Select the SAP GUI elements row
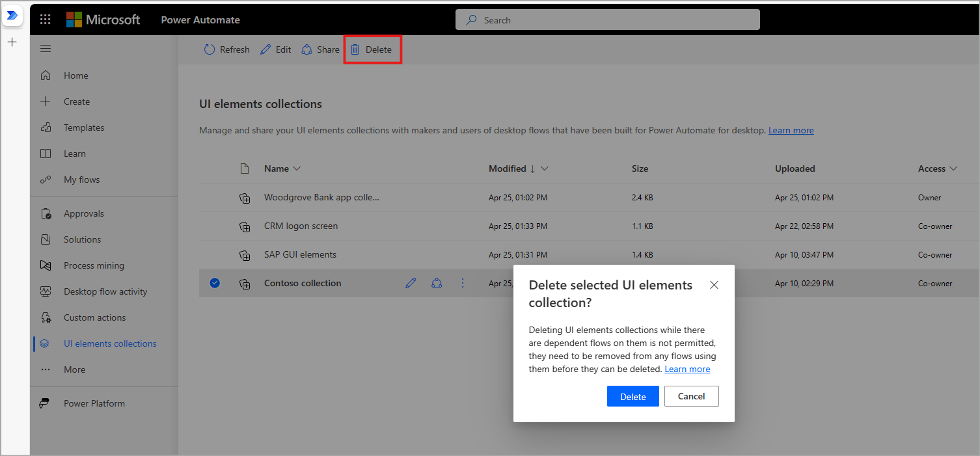The width and height of the screenshot is (980, 456). 300,254
